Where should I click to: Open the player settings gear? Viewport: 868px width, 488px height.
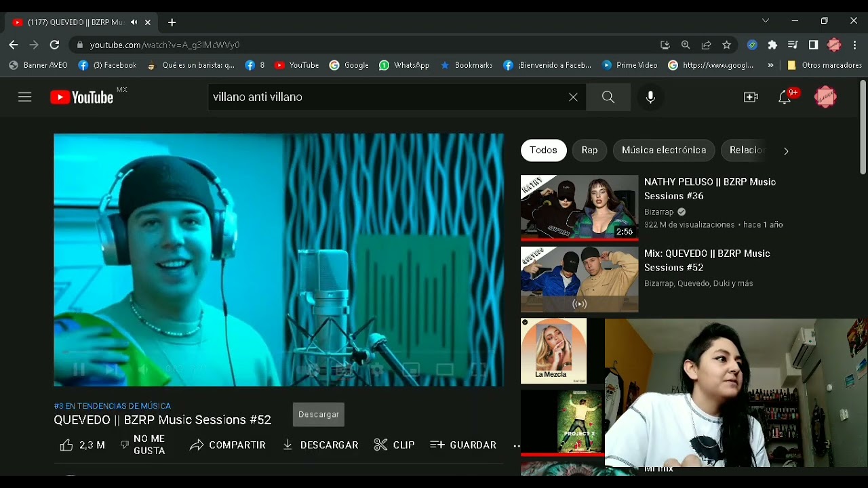(377, 369)
